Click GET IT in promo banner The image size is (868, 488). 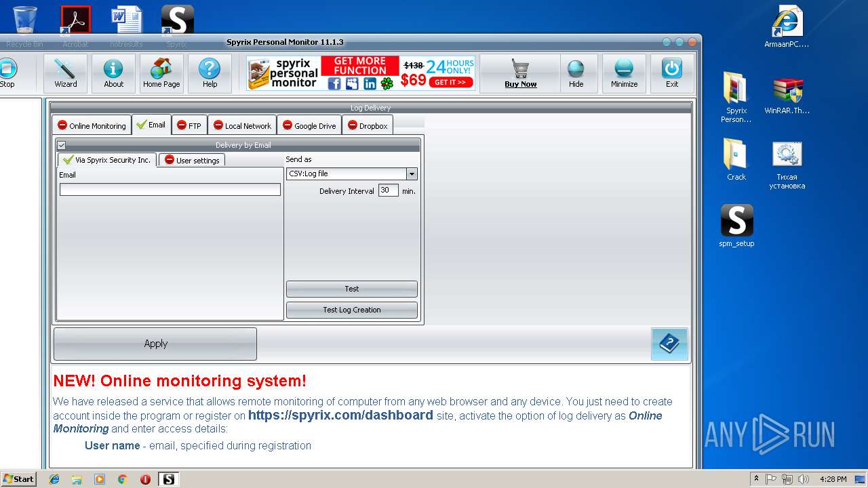tap(450, 83)
